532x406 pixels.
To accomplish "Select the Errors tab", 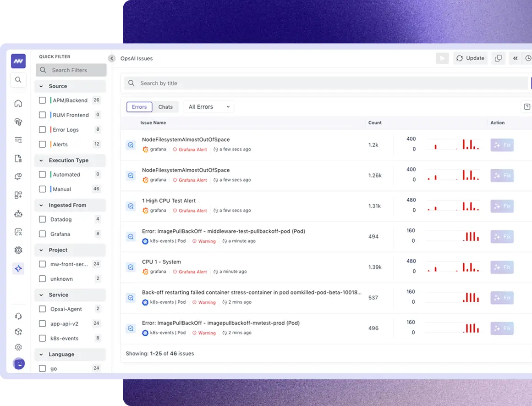I will (139, 107).
